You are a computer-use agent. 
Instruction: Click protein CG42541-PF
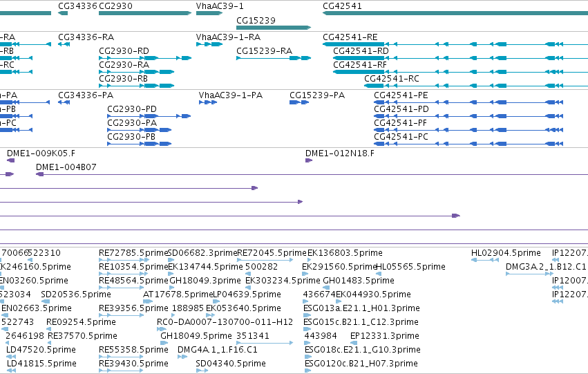(x=401, y=123)
